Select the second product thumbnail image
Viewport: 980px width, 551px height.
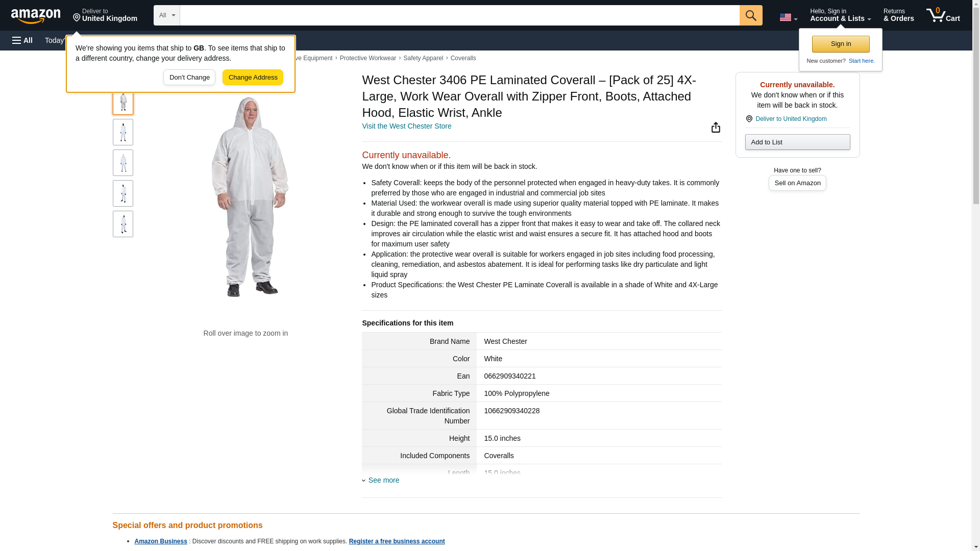[x=122, y=132]
